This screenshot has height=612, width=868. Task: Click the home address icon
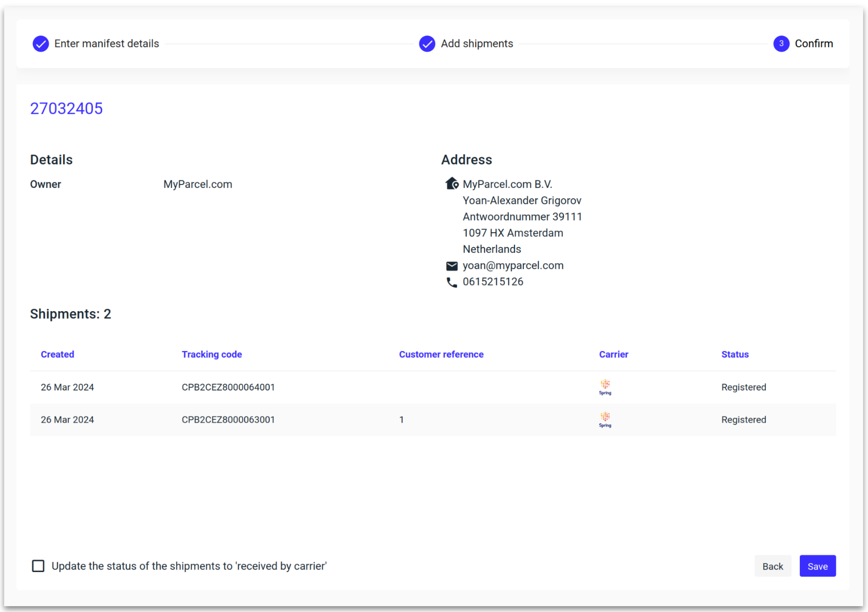point(452,184)
